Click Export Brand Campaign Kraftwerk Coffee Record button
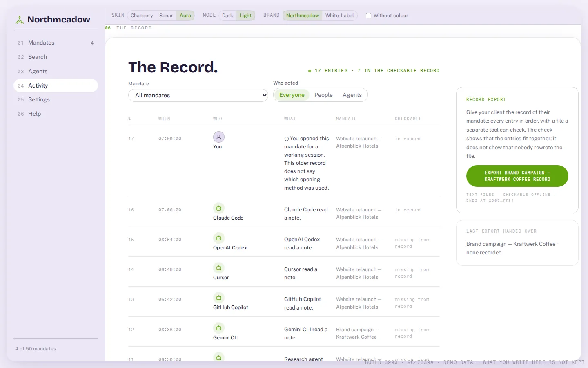This screenshot has height=368, width=588. [x=517, y=176]
